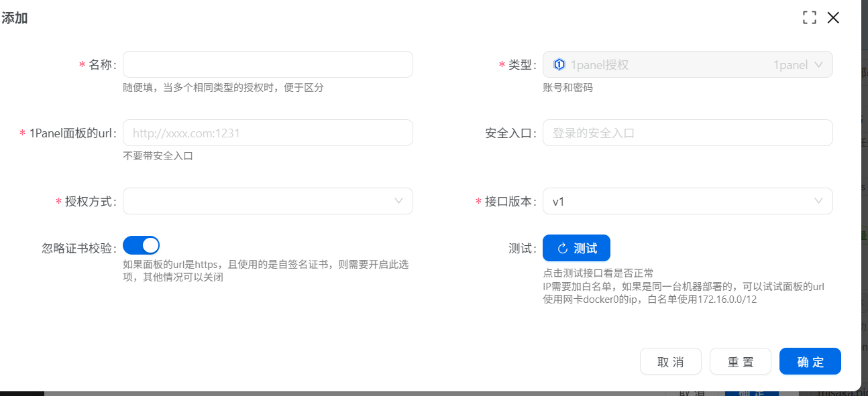
Task: Click the refresh icon inside 测试 button
Action: tap(563, 249)
